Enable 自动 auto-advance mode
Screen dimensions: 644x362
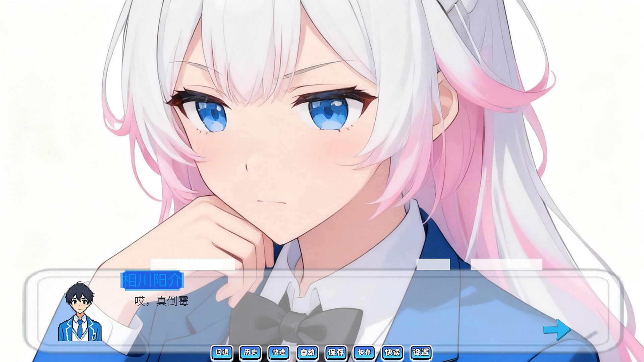pos(307,352)
